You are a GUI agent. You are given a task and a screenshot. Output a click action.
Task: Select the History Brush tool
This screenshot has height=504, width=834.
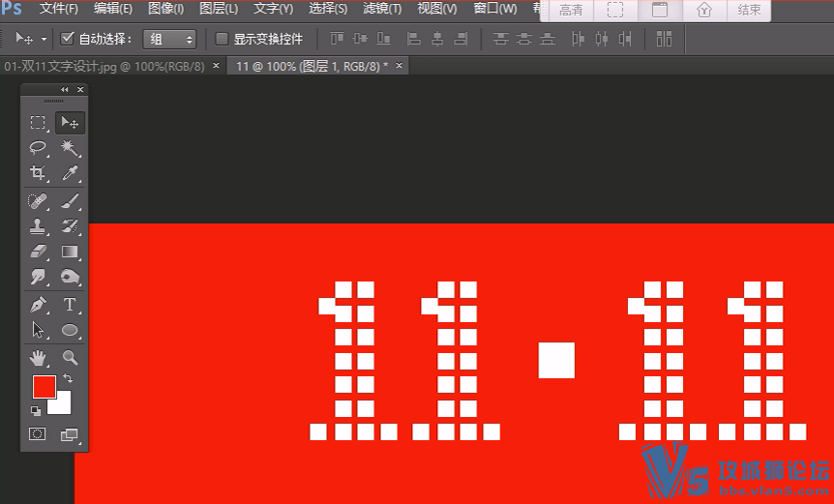point(70,226)
